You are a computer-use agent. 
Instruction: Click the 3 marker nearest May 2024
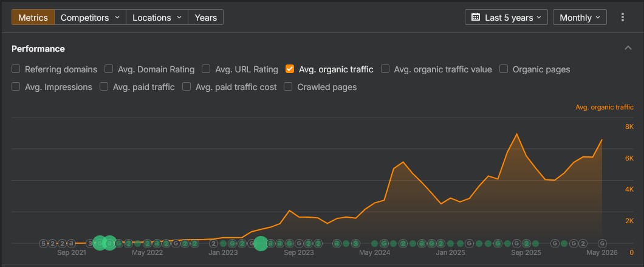coord(355,243)
